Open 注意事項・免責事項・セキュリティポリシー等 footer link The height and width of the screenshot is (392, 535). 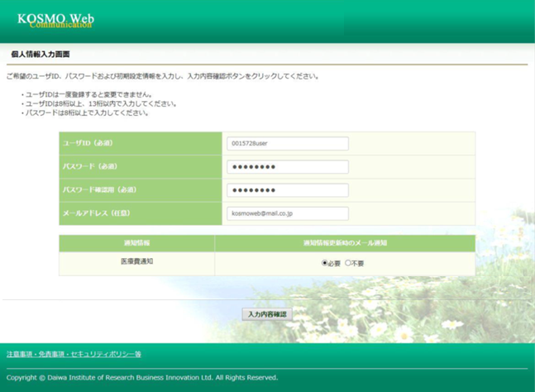click(x=74, y=354)
